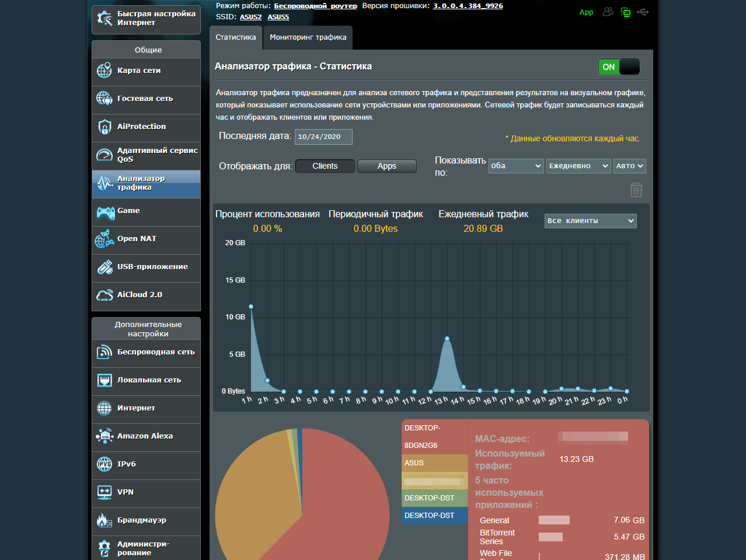Select the DESKTOP-8DGN2G6 legend entry
The height and width of the screenshot is (560, 746).
pos(435,437)
